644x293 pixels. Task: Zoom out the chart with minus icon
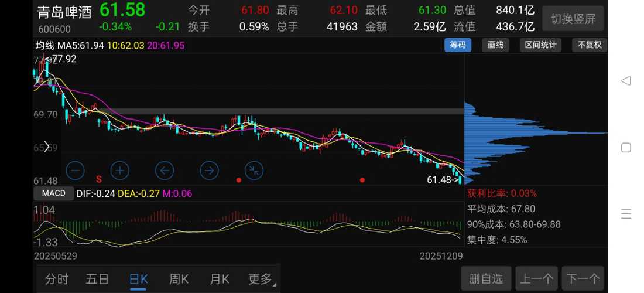75,171
